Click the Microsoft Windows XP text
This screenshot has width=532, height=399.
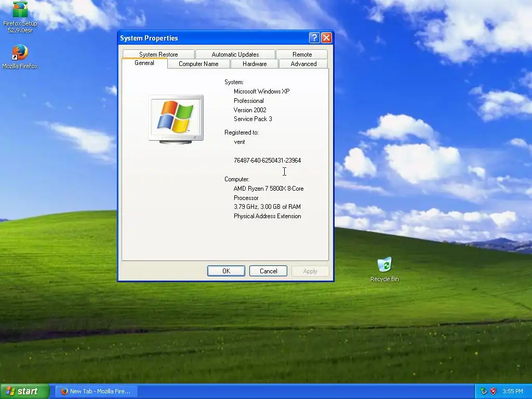262,91
